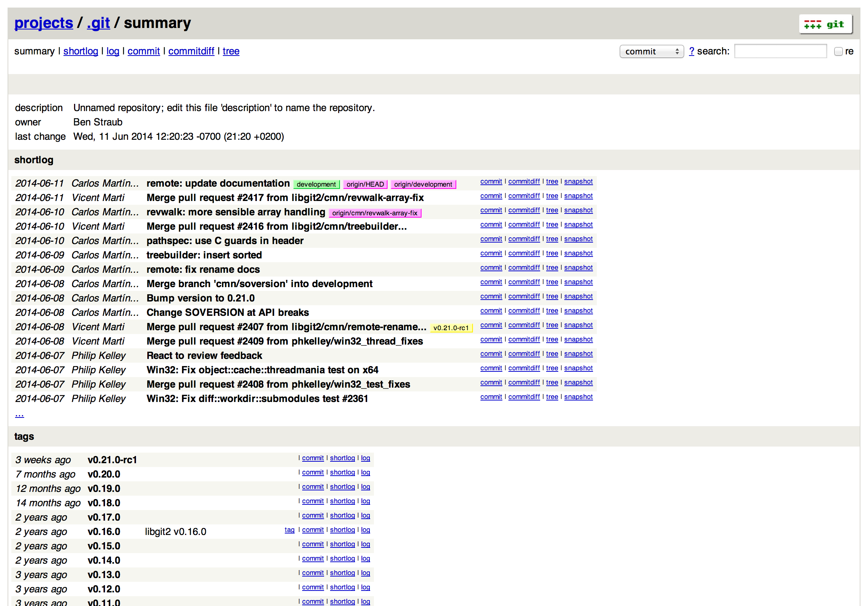Open commit 'treebuilder: insert sorted' title
The image size is (868, 606).
(x=204, y=255)
